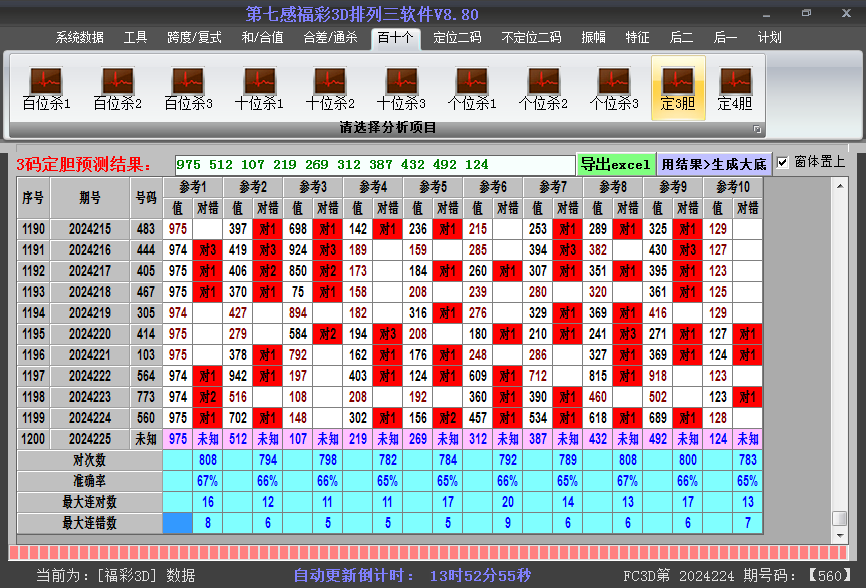The height and width of the screenshot is (588, 866).
Task: Select period cell 2024219
Action: tap(89, 313)
